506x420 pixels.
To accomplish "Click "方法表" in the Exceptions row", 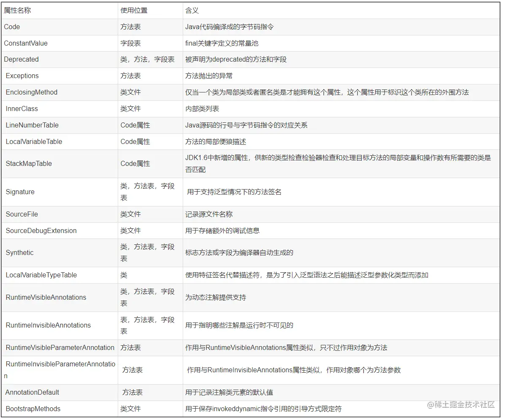I will [x=130, y=76].
